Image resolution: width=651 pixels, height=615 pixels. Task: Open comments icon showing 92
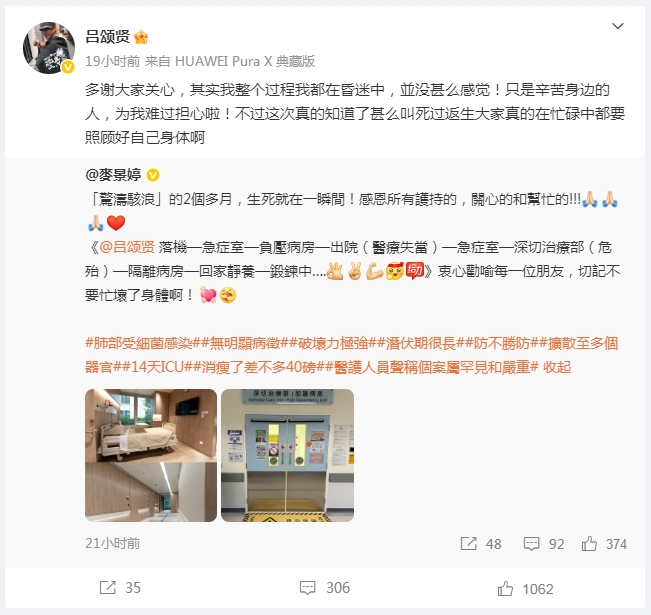(531, 544)
